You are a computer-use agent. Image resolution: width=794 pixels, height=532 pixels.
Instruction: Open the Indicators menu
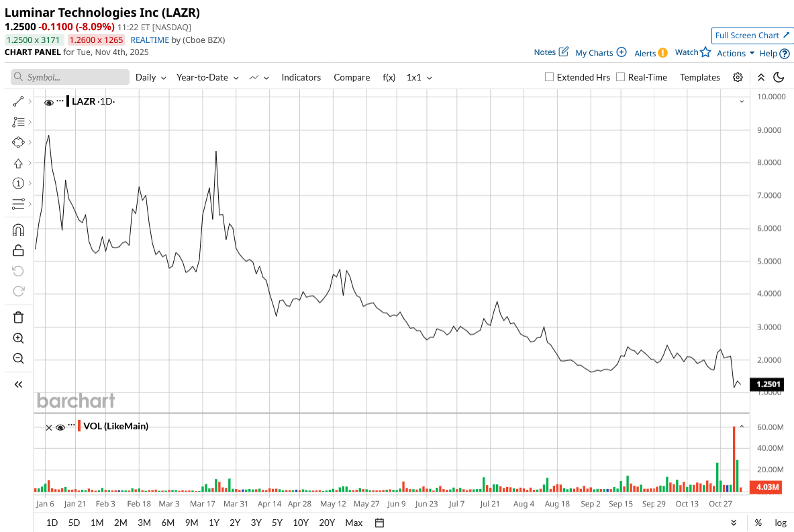coord(301,77)
